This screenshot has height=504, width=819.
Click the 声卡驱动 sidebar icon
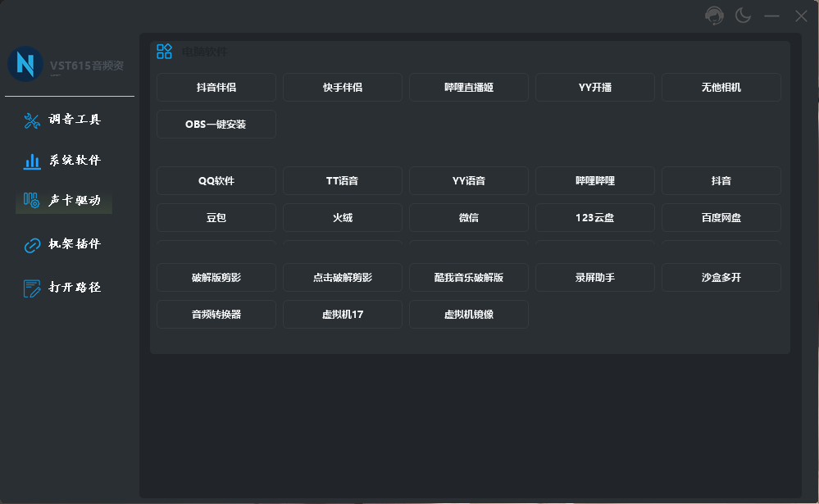click(31, 200)
